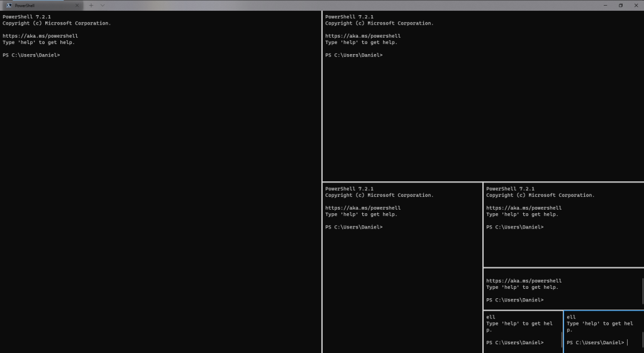
Task: Click 'PS C:\Users\Daniel>' prompt in the top-right pane
Action: (x=354, y=55)
